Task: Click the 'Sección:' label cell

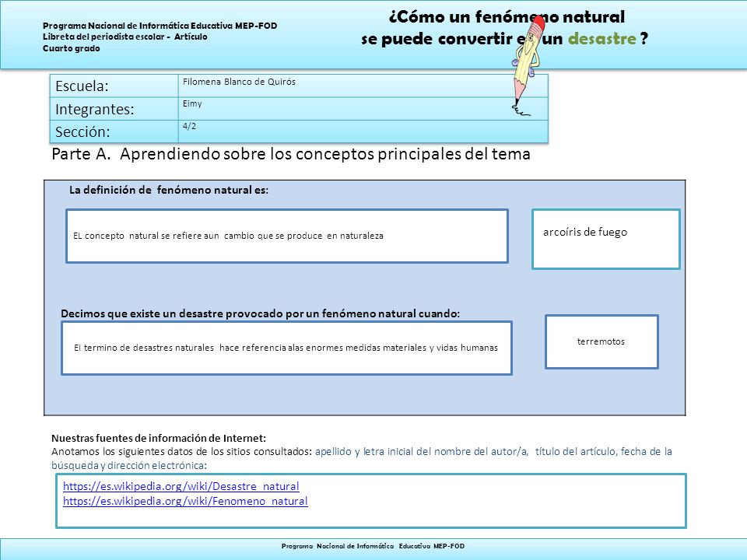Action: 114,131
